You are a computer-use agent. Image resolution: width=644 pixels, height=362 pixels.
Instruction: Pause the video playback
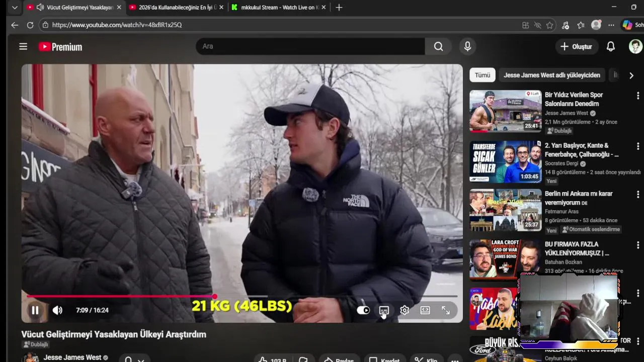(35, 310)
